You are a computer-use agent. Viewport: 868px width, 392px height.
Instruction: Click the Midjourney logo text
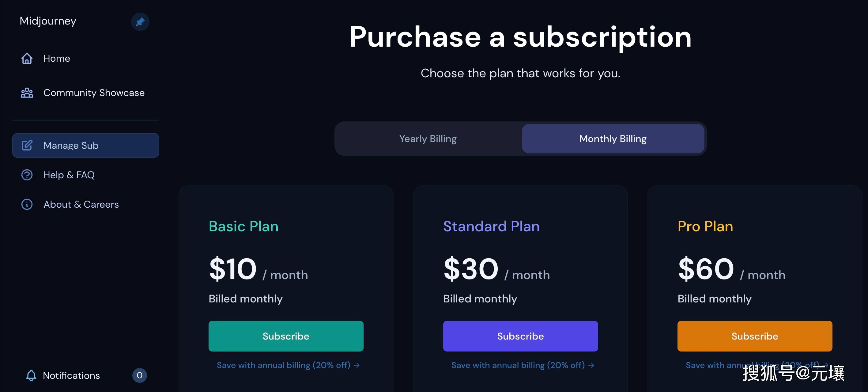tap(48, 21)
